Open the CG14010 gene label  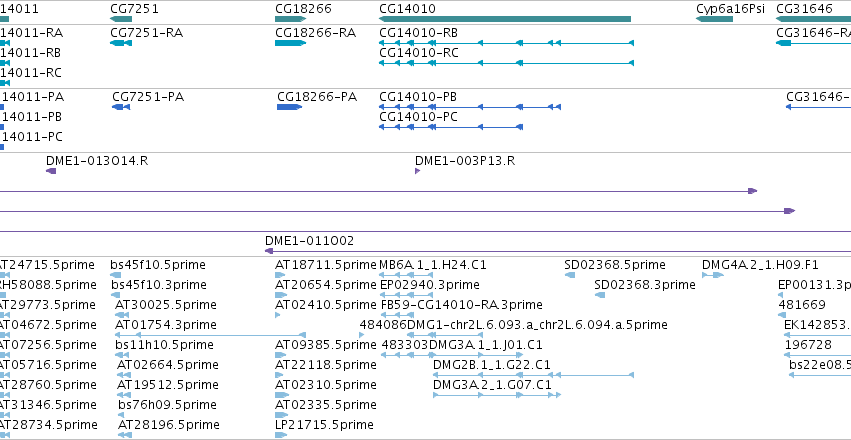click(x=407, y=9)
